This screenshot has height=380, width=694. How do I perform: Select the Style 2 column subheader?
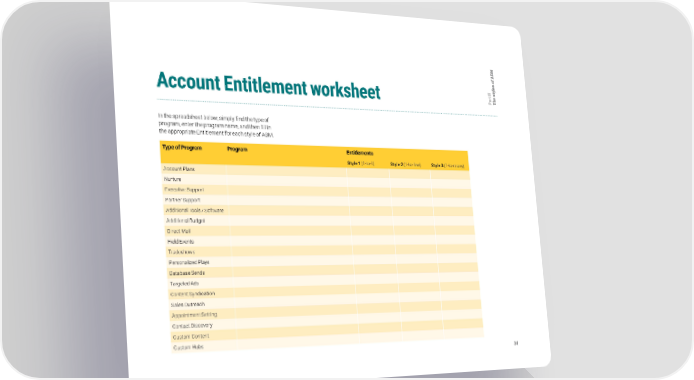pos(405,165)
